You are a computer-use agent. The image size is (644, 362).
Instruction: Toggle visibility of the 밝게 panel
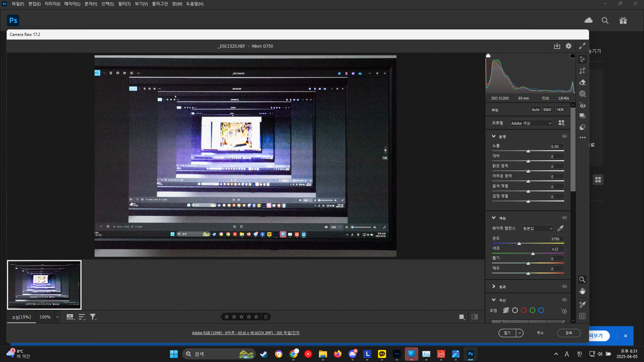[565, 136]
